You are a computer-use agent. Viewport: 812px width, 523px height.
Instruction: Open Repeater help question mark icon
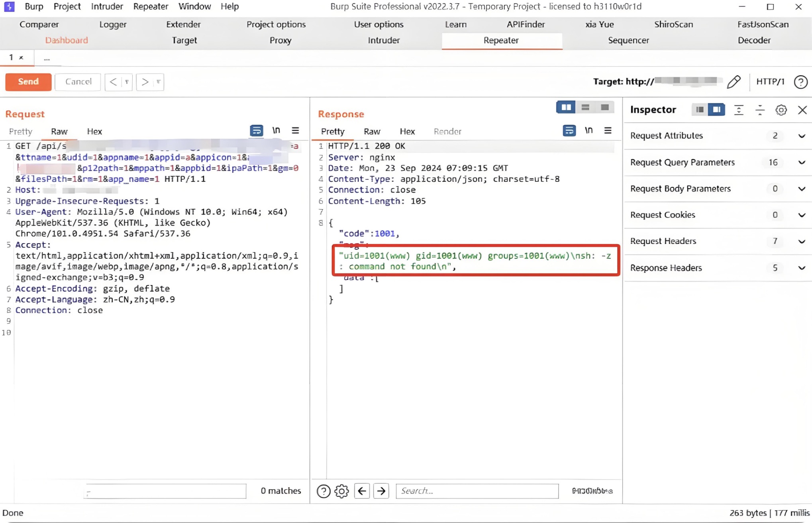(800, 82)
